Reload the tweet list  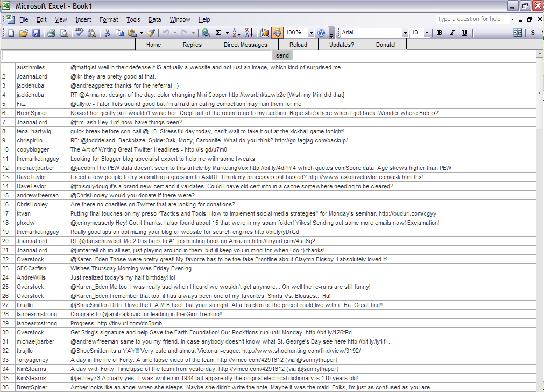tap(299, 45)
